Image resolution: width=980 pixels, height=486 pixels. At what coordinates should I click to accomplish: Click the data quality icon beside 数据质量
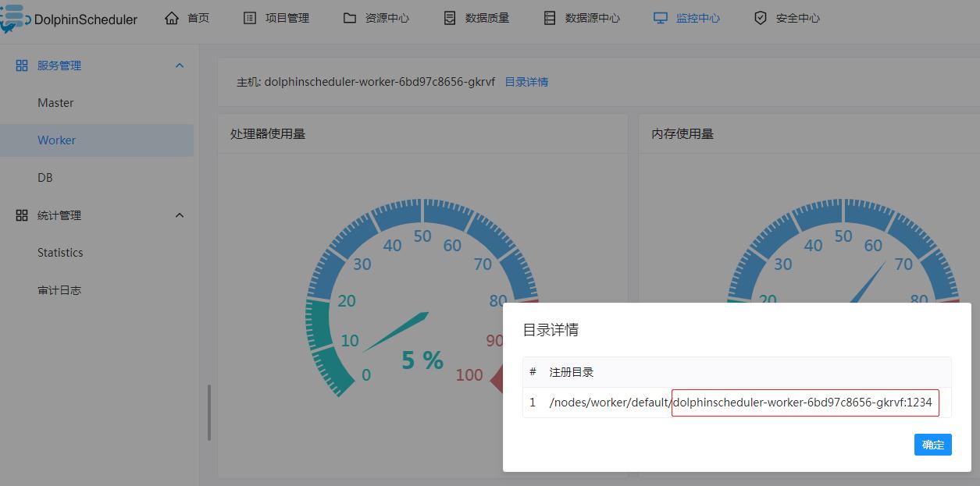pyautogui.click(x=450, y=17)
